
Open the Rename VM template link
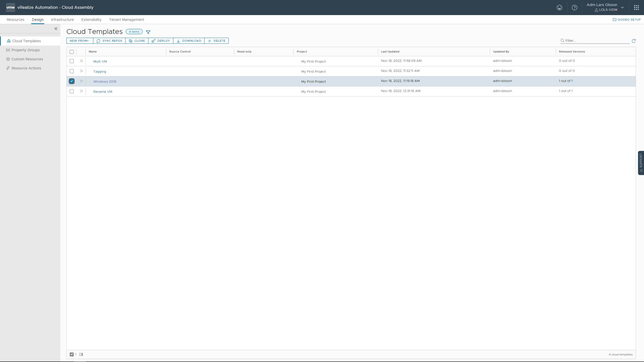(x=103, y=92)
